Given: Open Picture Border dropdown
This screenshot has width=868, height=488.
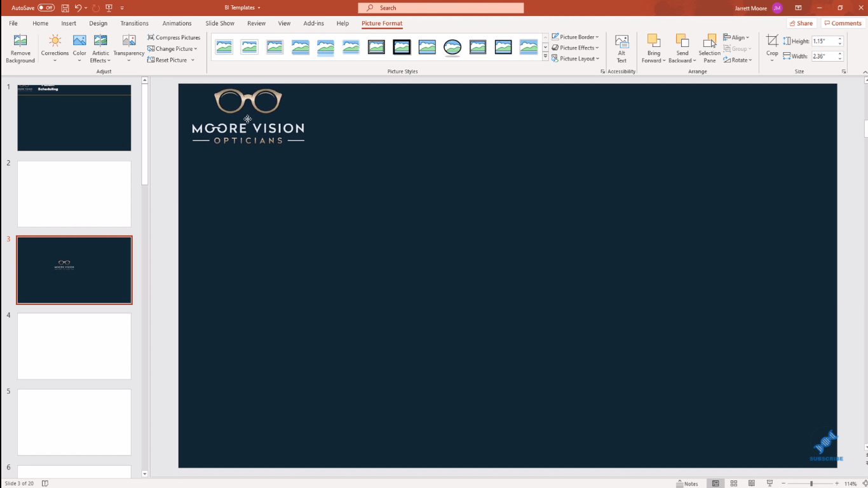Looking at the screenshot, I should tap(575, 37).
